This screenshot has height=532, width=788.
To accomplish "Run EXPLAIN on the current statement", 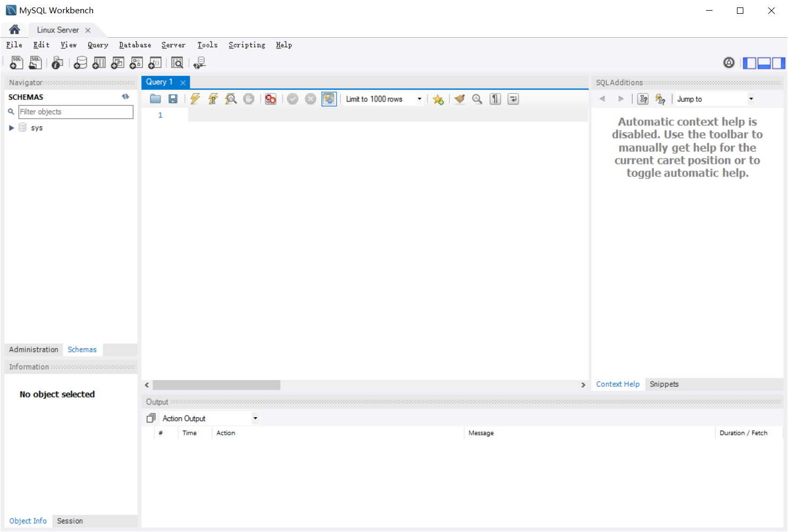I will 231,99.
